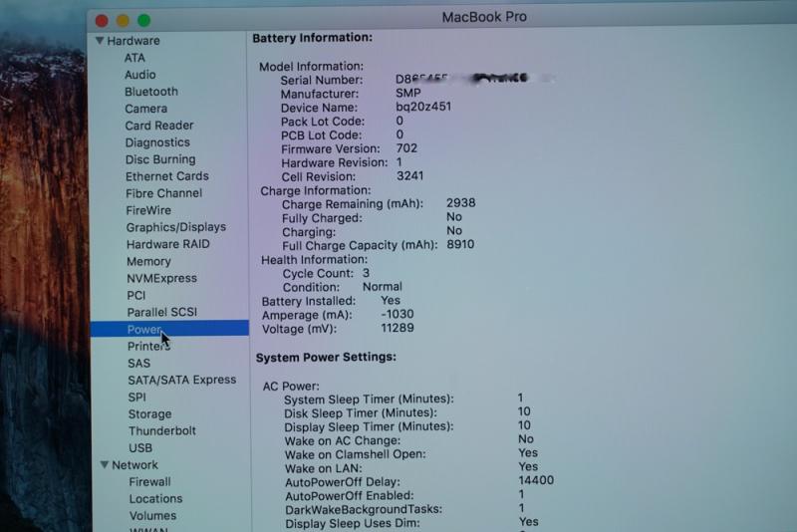This screenshot has height=532, width=797.
Task: Click the Device Name value bq20z451
Action: coord(423,107)
